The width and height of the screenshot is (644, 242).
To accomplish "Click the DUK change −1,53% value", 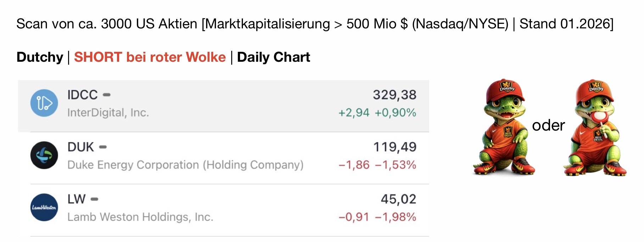I will point(395,165).
